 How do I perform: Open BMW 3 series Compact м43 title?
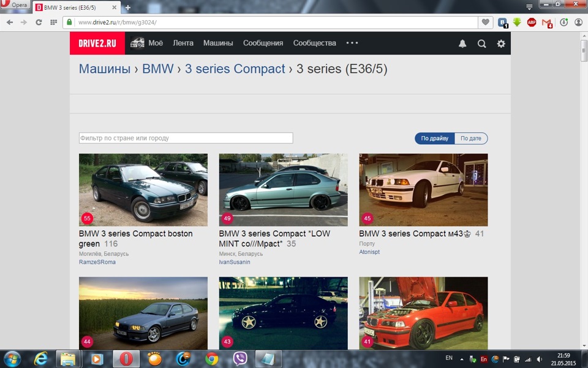[415, 234]
